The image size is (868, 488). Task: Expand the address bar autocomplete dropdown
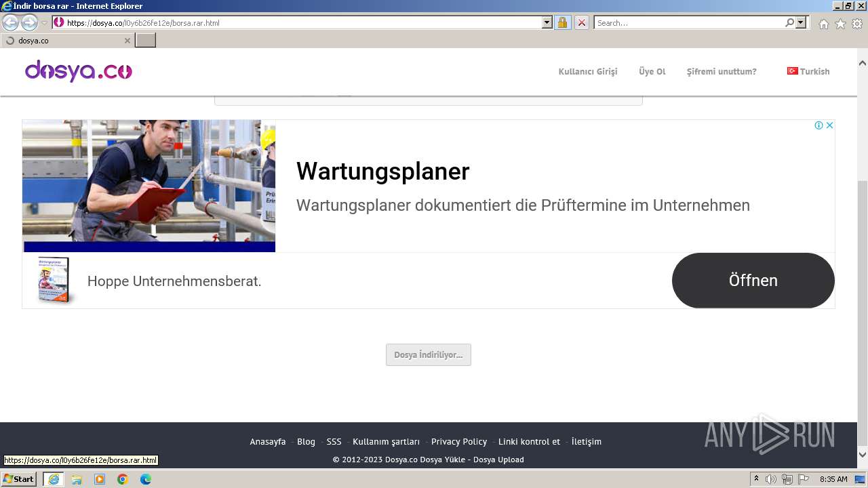tap(547, 22)
